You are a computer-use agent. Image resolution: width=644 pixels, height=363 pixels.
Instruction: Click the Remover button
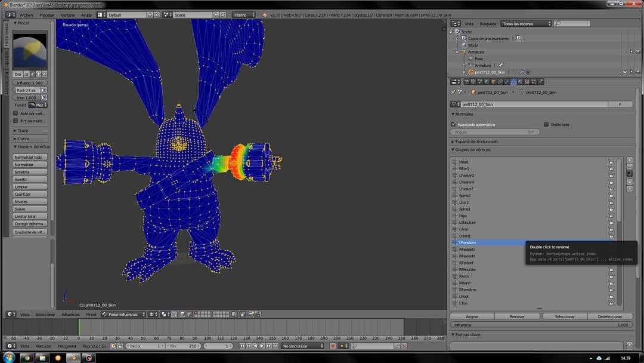[x=516, y=316]
